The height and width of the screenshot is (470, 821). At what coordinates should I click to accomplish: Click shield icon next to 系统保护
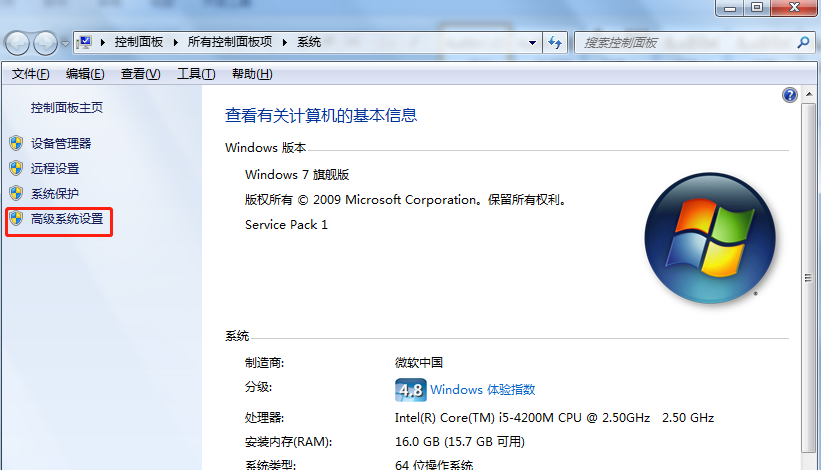click(16, 193)
